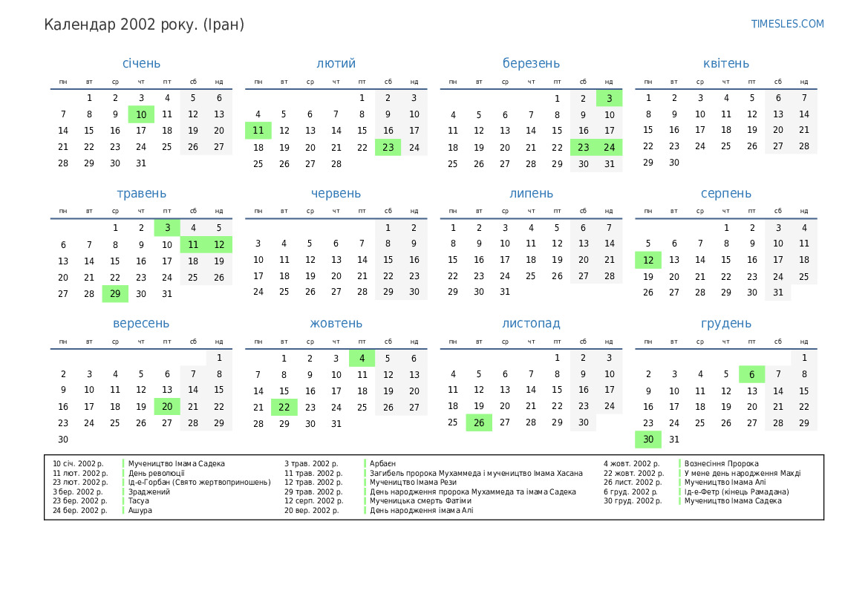868x614 pixels.
Task: Select the Ашура holiday in legend
Action: click(x=140, y=510)
